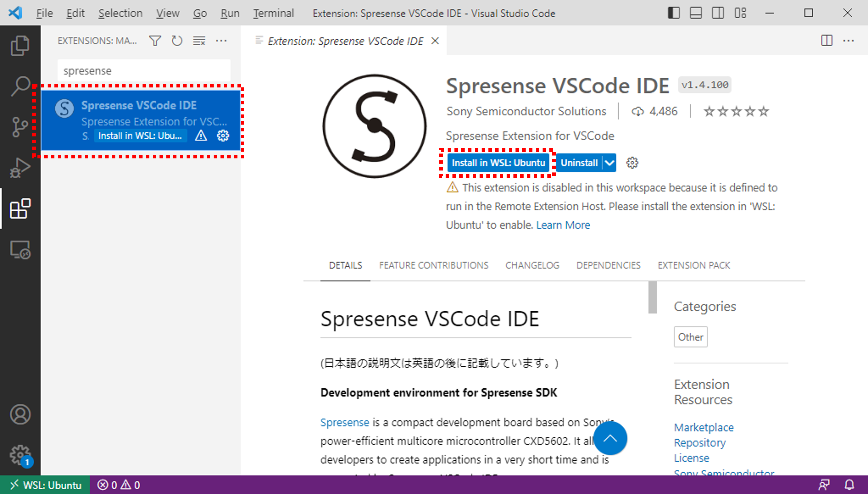Open the Edit menu
Viewport: 868px width, 494px height.
pos(75,13)
